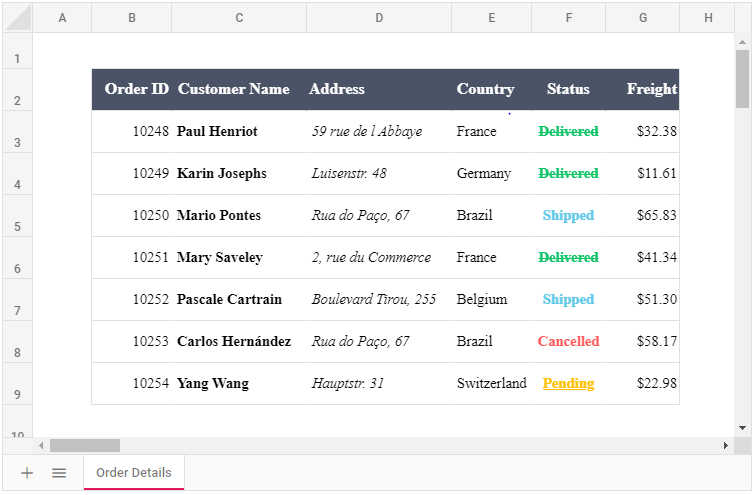Click the Pending status link
Screen dimensions: 755x495
click(x=568, y=383)
